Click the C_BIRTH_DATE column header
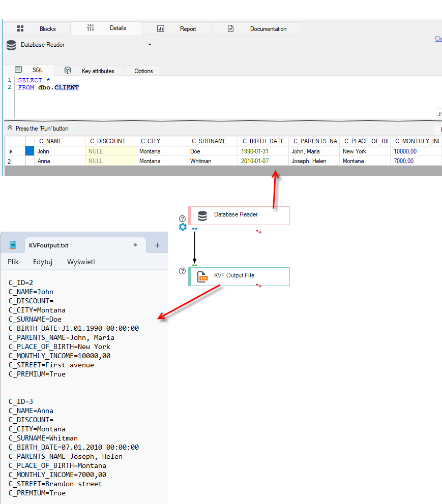Screen dimensions: 442x504 click(x=263, y=141)
